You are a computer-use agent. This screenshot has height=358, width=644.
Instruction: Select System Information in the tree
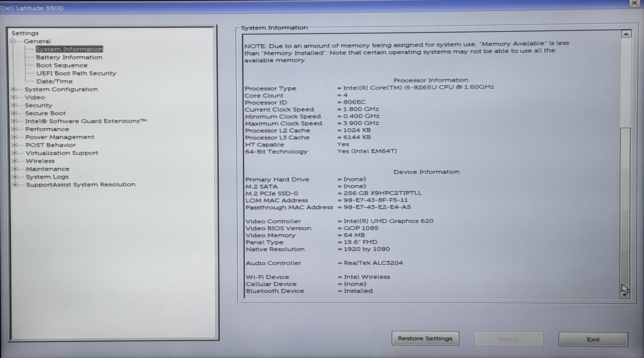69,49
